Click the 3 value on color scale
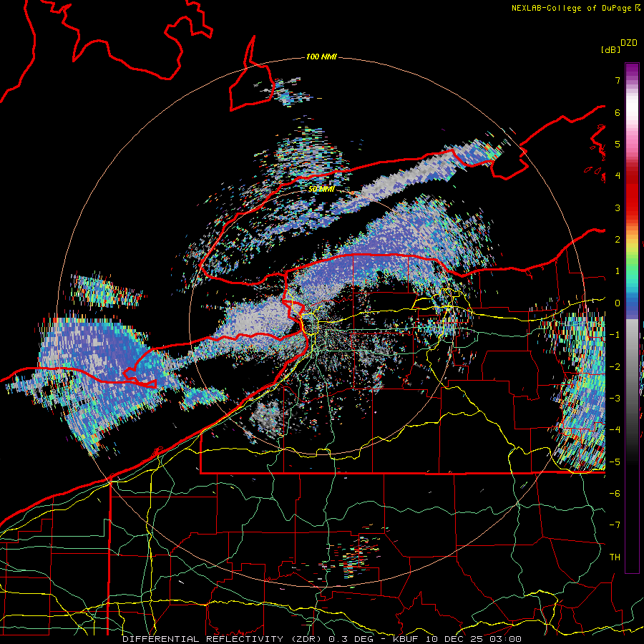Screen dimensions: 644x644 [618, 208]
